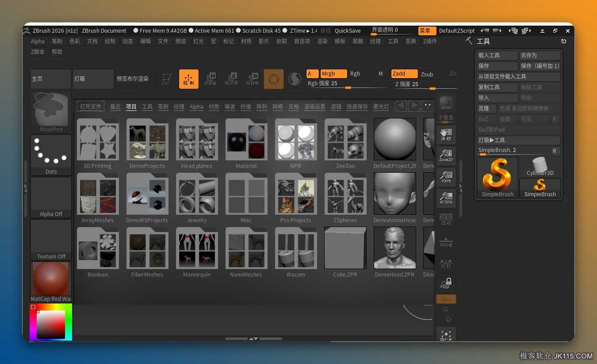Switch to the 最近 recent LightBox tab
The image size is (597, 364).
click(115, 106)
